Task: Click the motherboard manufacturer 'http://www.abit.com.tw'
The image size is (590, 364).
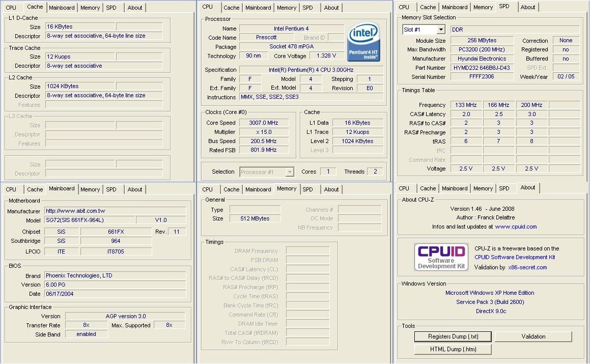Action: point(115,211)
